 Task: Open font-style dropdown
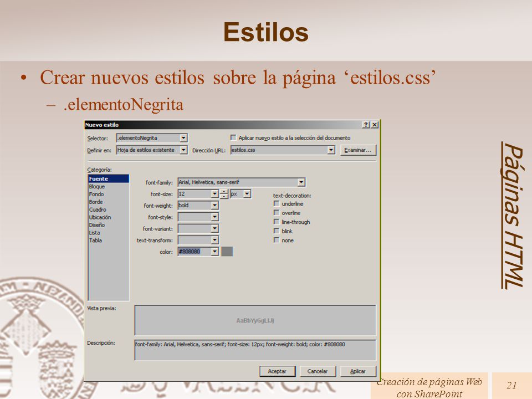pyautogui.click(x=214, y=217)
